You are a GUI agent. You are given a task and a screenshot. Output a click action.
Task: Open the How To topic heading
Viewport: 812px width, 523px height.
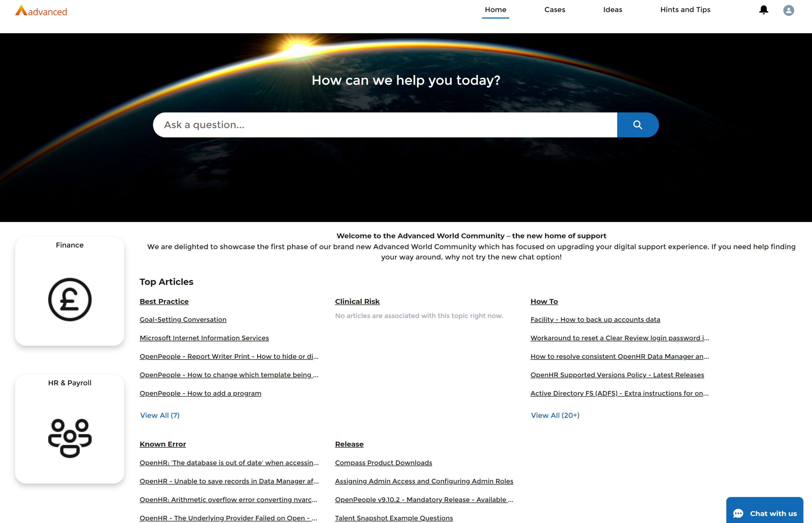click(x=544, y=302)
